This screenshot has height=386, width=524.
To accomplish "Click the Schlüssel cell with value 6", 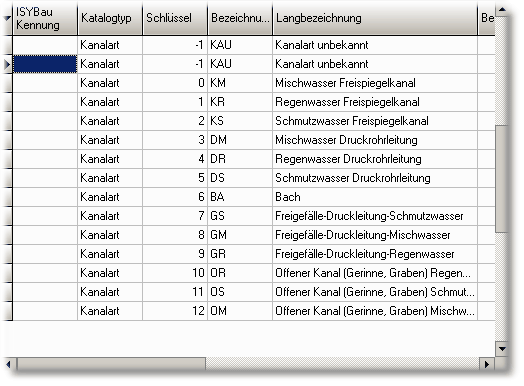I will 175,197.
